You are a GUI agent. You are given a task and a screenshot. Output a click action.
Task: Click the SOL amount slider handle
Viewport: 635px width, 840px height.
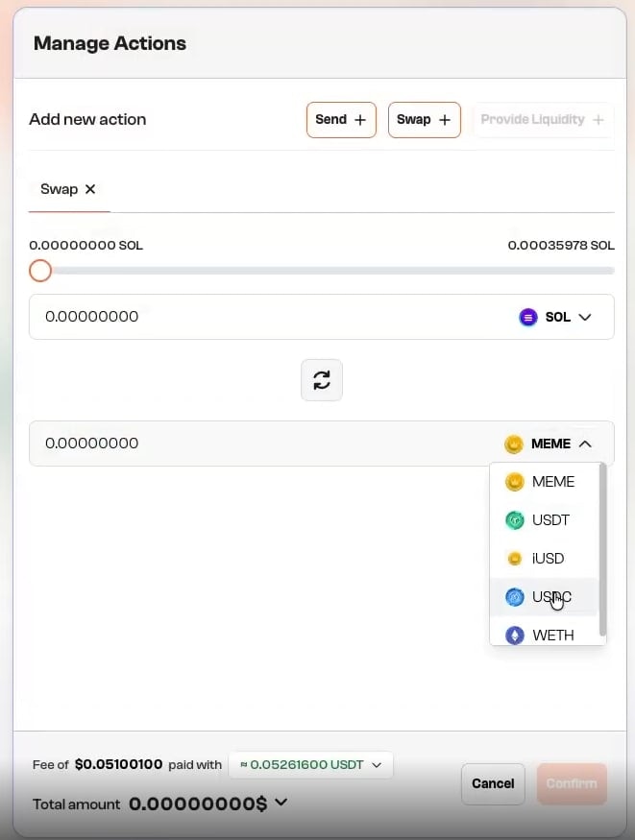(39, 271)
